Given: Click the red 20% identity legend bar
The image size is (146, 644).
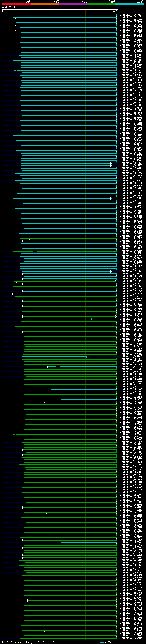Looking at the screenshot, I should [x=16, y=4].
